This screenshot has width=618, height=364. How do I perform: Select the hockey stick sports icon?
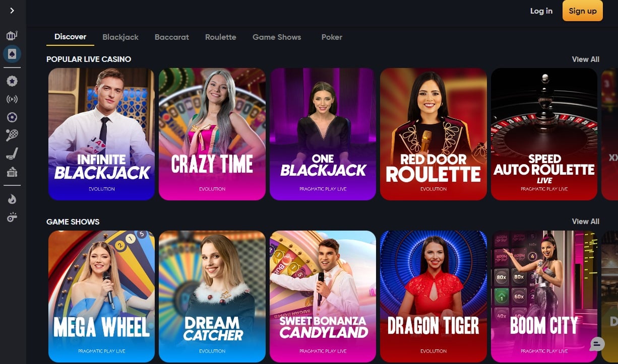(x=12, y=154)
